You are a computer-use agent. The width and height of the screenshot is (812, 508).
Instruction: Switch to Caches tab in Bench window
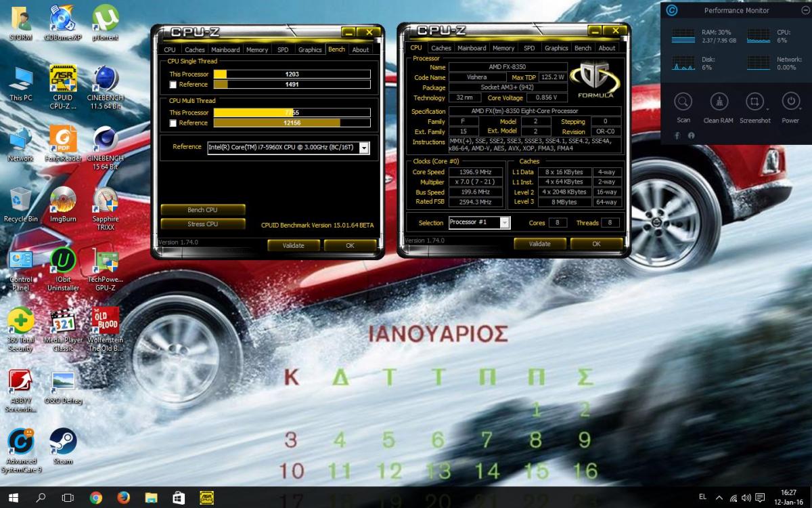point(195,49)
